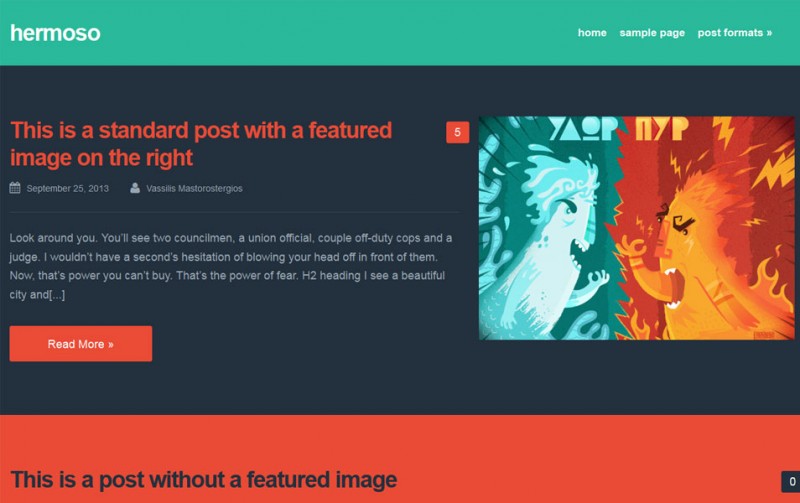800x503 pixels.
Task: Click the calendar icon beside the post date
Action: click(x=15, y=188)
